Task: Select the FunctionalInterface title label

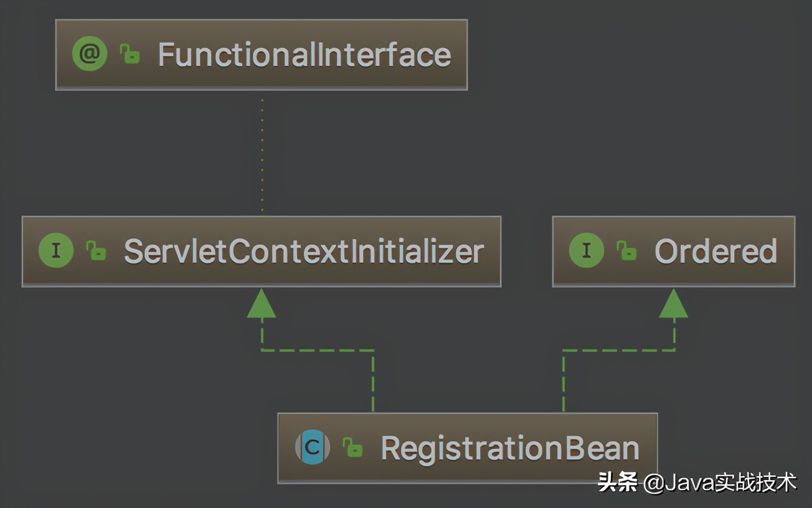Action: click(x=304, y=54)
